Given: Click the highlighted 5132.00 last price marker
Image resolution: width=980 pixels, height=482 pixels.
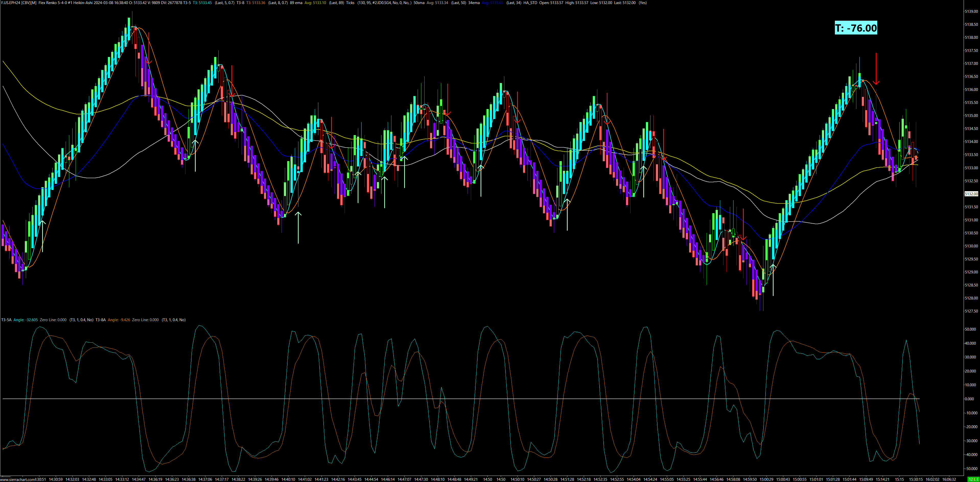Looking at the screenshot, I should click(x=971, y=194).
